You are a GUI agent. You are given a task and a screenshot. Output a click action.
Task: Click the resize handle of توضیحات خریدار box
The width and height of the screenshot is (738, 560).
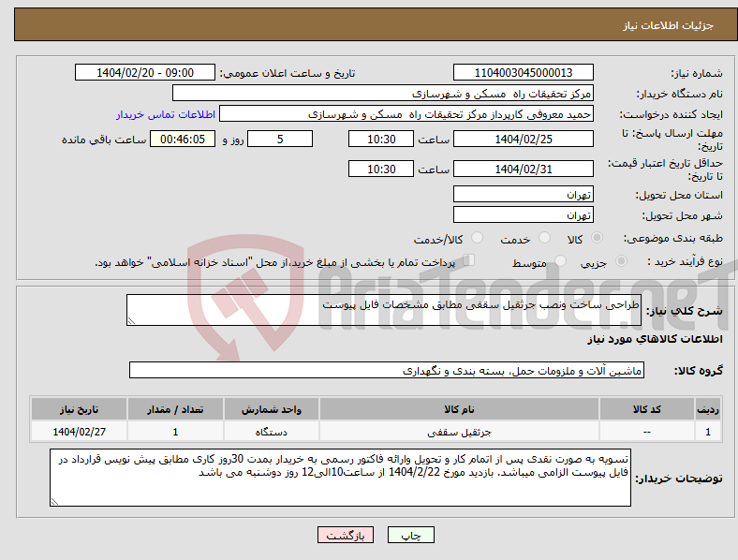pyautogui.click(x=54, y=502)
